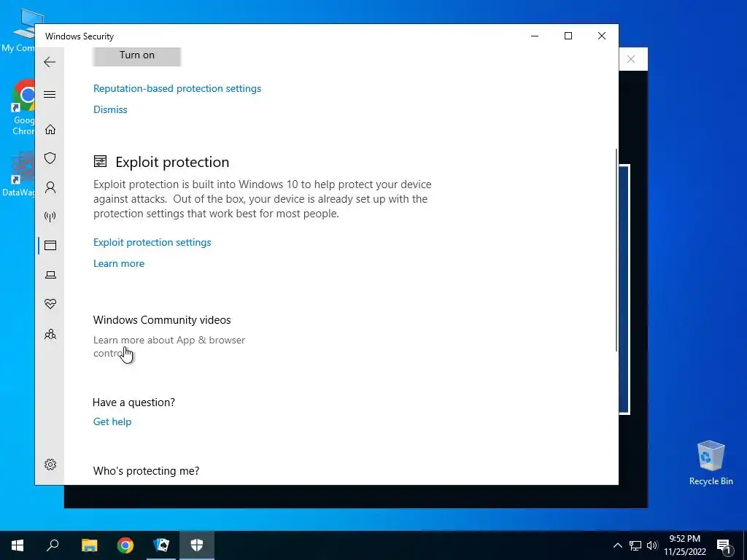Select App & browser control window icon
Screen dimensions: 747x560
(x=50, y=245)
